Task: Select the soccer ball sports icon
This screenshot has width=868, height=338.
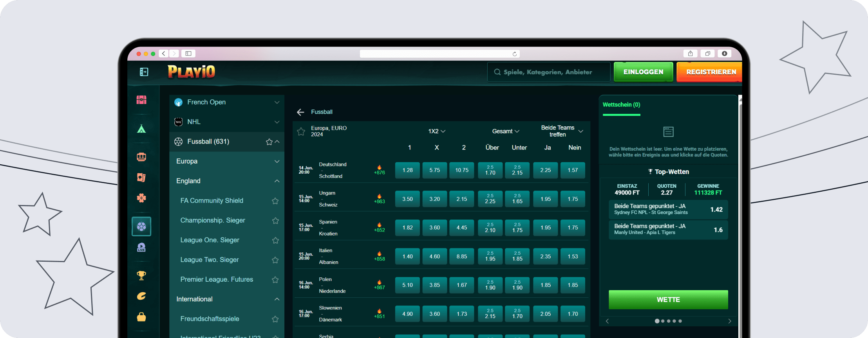Action: pyautogui.click(x=141, y=227)
